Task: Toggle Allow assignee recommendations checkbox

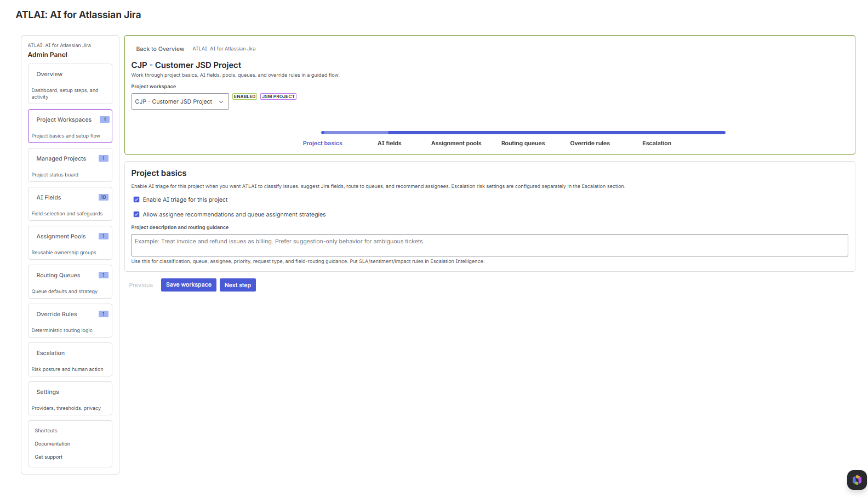Action: click(x=136, y=214)
